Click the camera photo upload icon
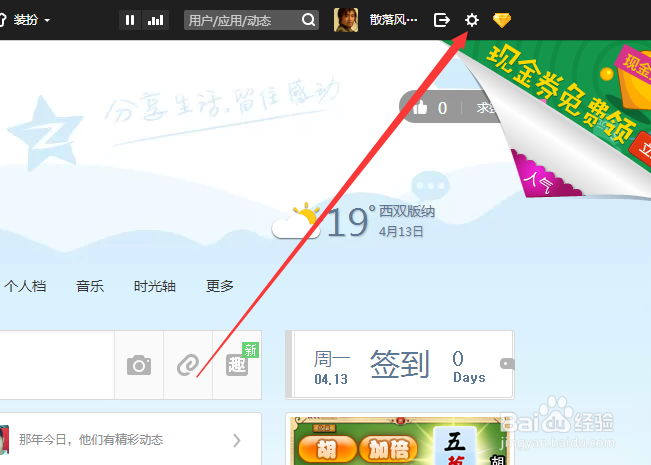The height and width of the screenshot is (465, 651). tap(139, 365)
